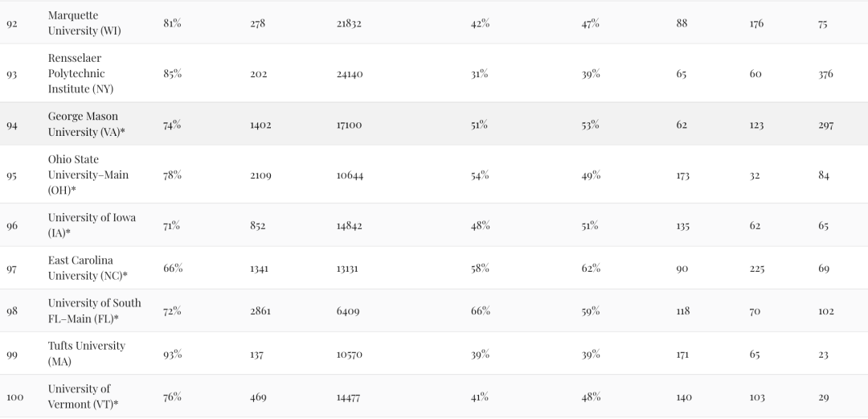Click George Mason University (VA)* name
This screenshot has height=419, width=868.
tap(86, 124)
